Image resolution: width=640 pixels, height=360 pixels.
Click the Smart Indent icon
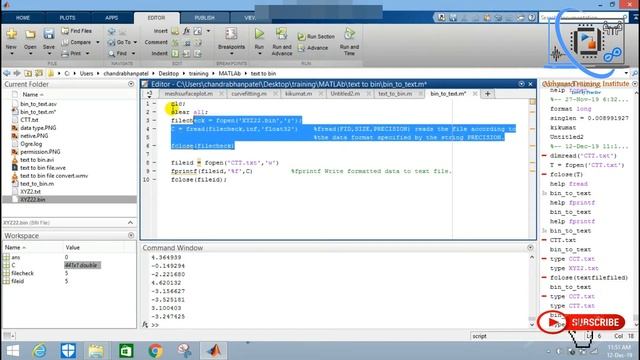tap(175, 53)
